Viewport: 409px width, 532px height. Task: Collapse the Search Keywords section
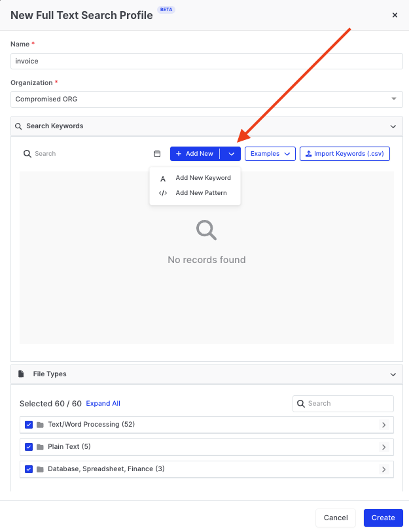393,126
